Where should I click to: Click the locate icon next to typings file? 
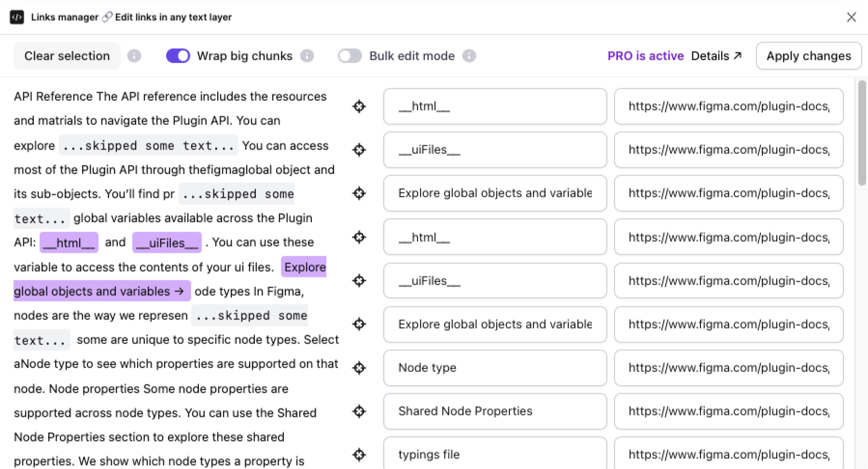359,454
